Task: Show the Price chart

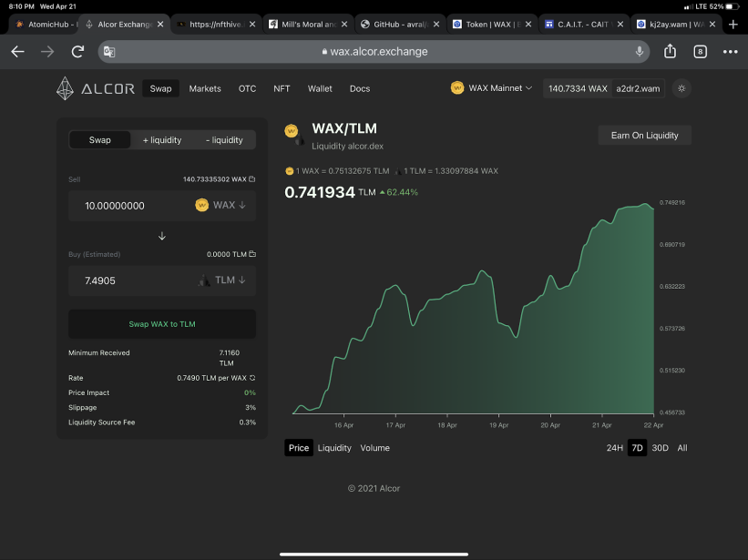Action: tap(299, 448)
